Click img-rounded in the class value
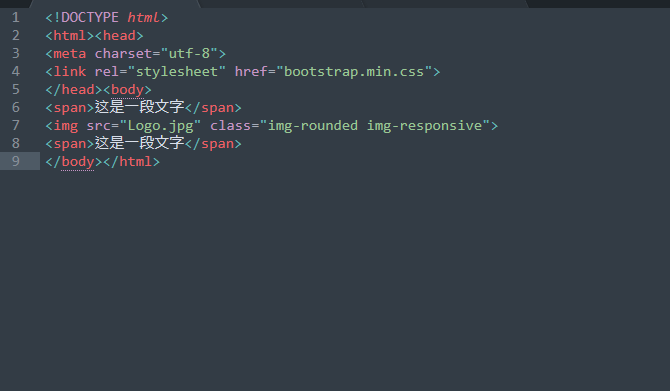Image resolution: width=670 pixels, height=391 pixels. [313, 126]
